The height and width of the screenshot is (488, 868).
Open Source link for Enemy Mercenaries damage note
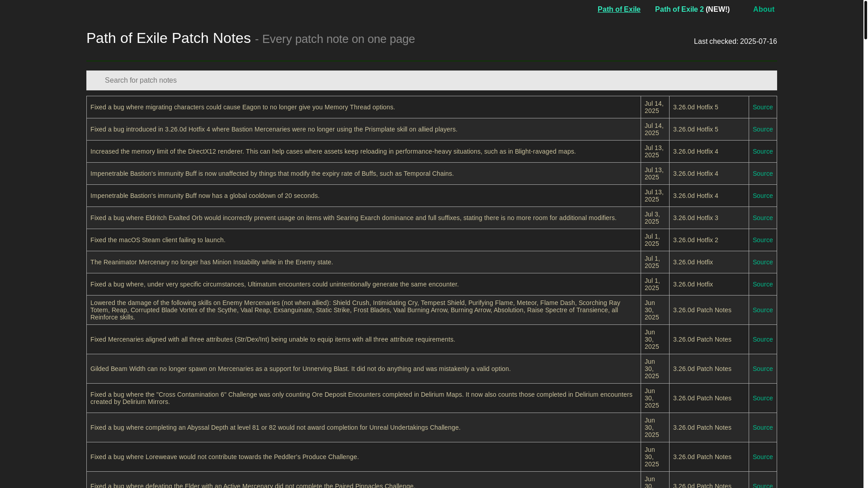[762, 310]
